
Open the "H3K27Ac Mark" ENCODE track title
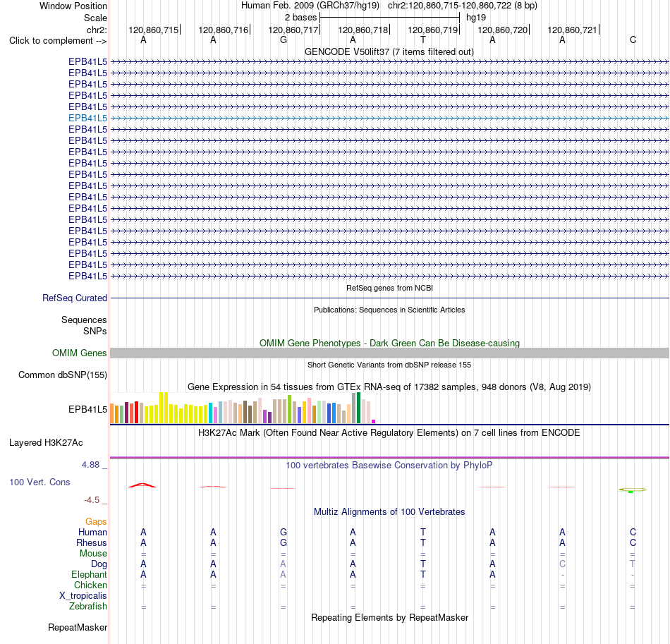[389, 433]
